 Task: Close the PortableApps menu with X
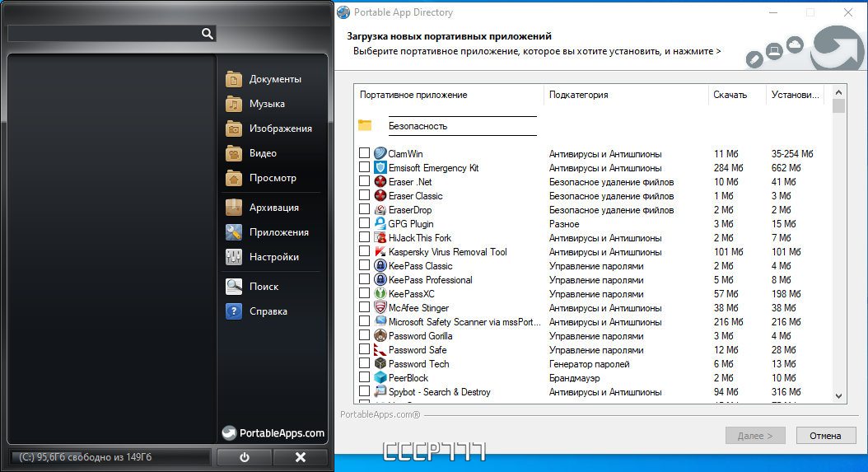tap(300, 457)
